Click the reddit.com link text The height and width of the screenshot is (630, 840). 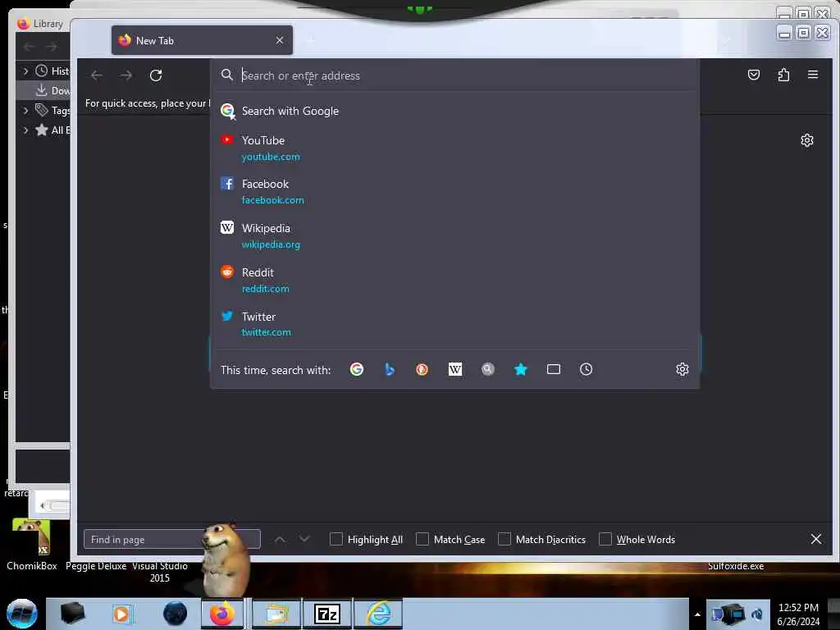click(x=265, y=288)
